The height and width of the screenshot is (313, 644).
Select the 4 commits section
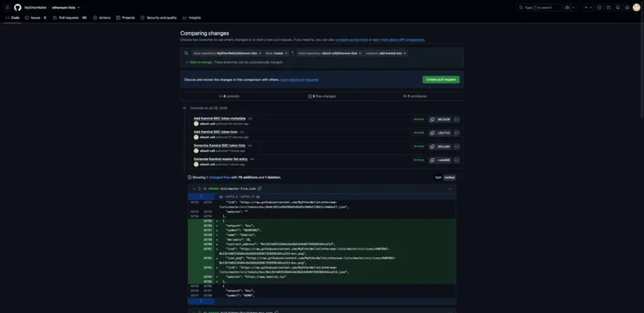coord(229,96)
